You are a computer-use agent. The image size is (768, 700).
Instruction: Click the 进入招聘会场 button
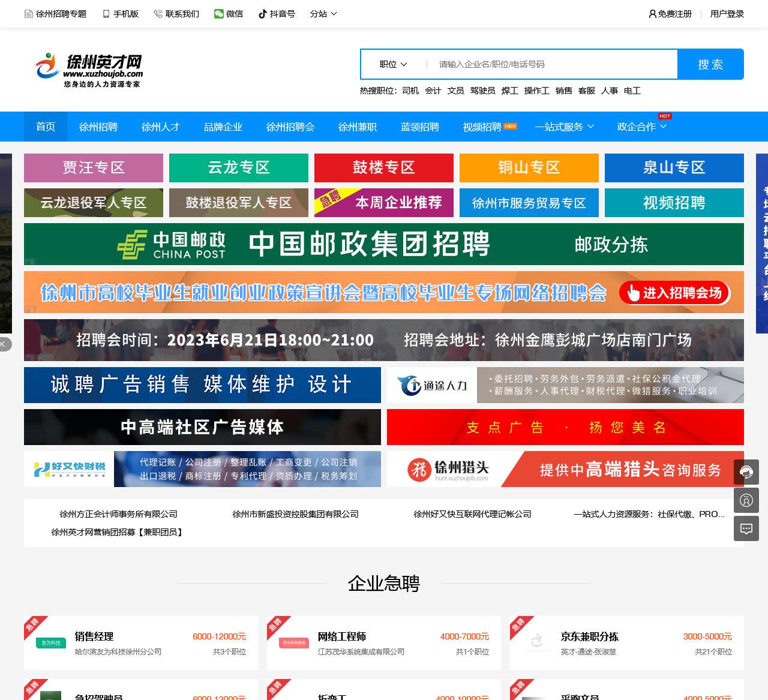pos(674,293)
